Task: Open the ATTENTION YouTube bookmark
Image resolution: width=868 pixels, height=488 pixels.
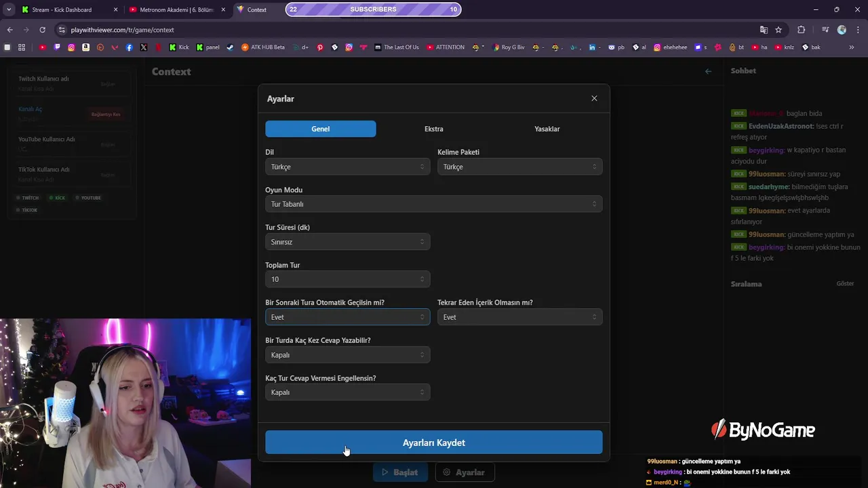Action: [446, 47]
